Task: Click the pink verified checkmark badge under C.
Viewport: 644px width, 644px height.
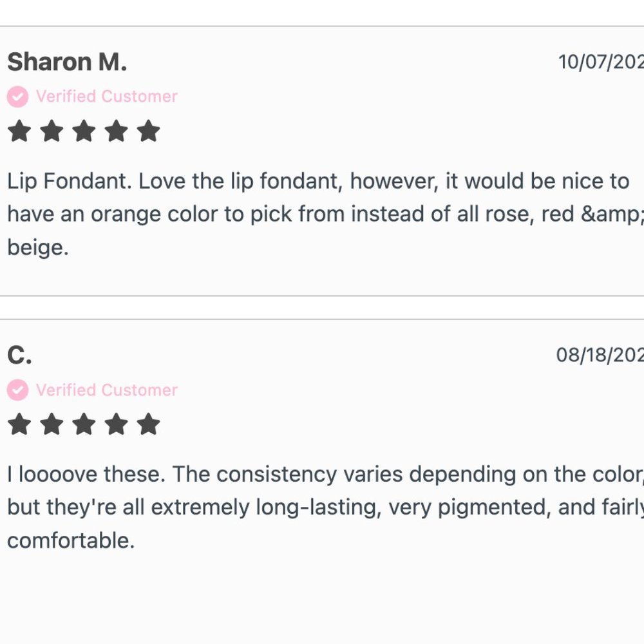Action: (17, 390)
